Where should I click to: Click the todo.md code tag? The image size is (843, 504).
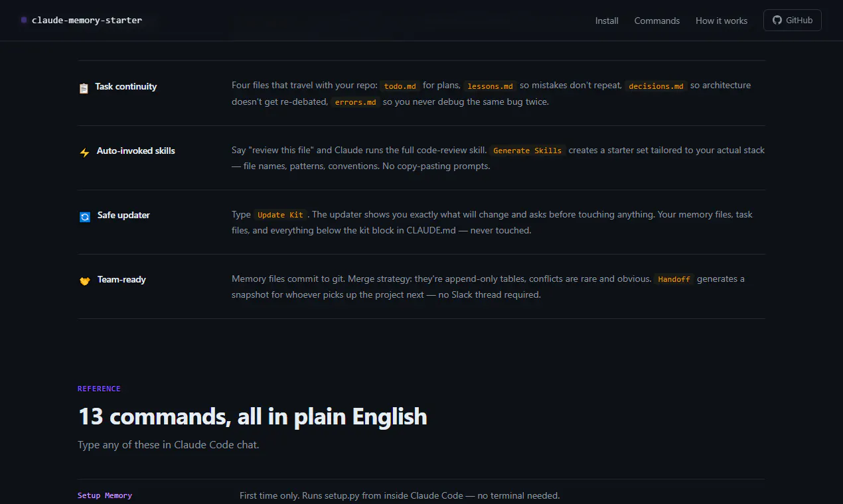400,86
